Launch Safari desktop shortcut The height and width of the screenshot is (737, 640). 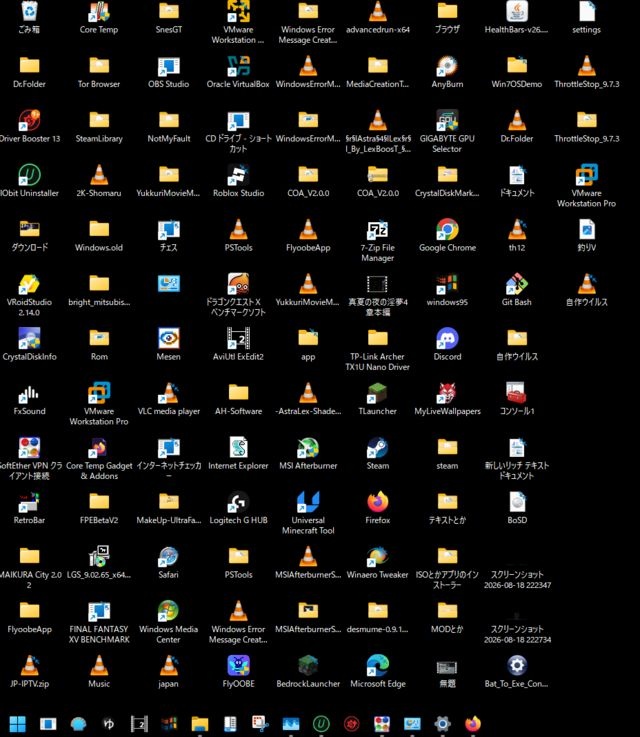[169, 557]
